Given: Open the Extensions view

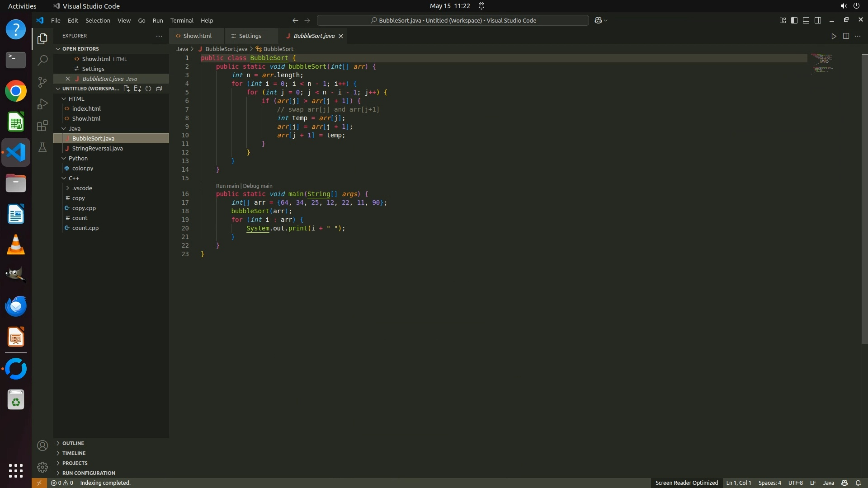Looking at the screenshot, I should click(x=42, y=126).
